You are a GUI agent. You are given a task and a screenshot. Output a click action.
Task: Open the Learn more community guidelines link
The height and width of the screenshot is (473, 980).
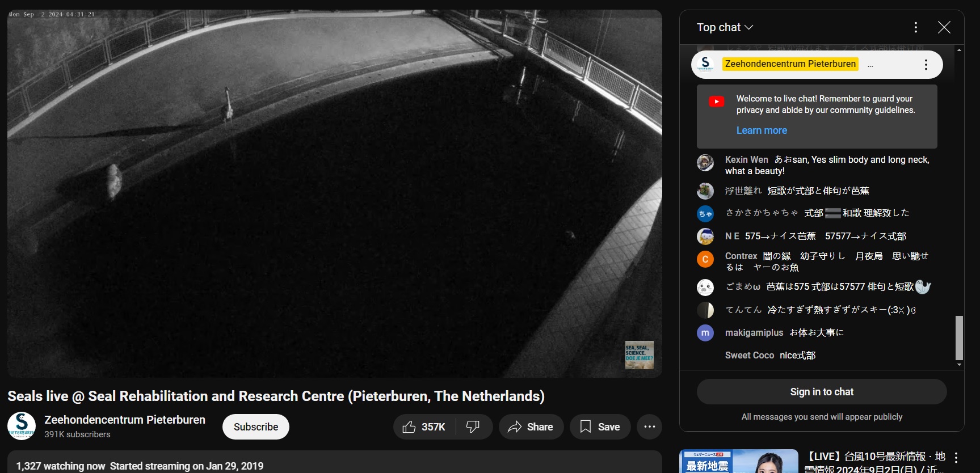point(761,130)
